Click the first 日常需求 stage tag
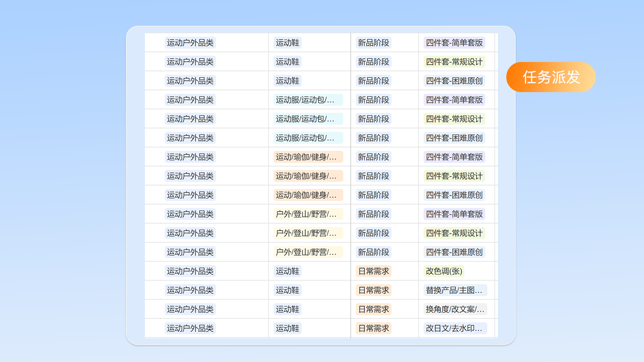Screen dimensions: 644x362 coord(373,271)
